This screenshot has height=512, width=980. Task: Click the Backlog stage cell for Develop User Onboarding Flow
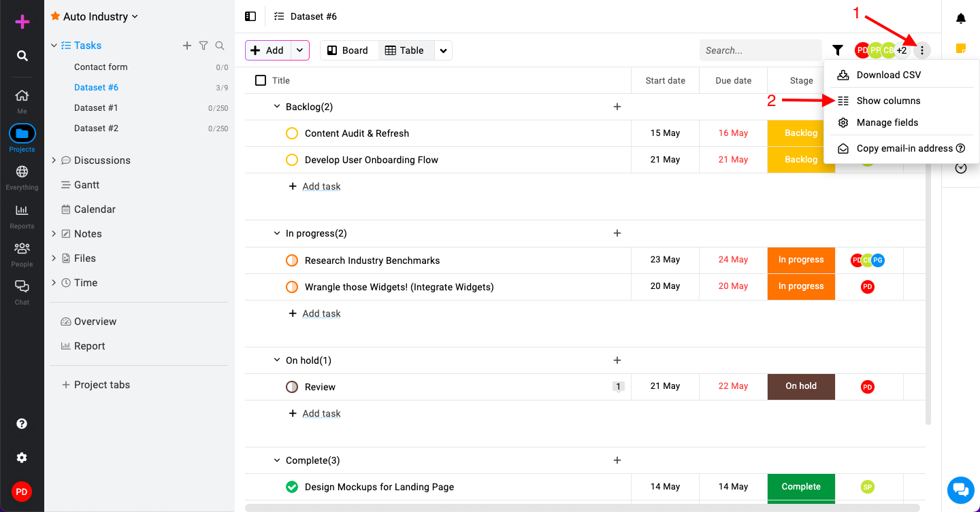pos(801,160)
